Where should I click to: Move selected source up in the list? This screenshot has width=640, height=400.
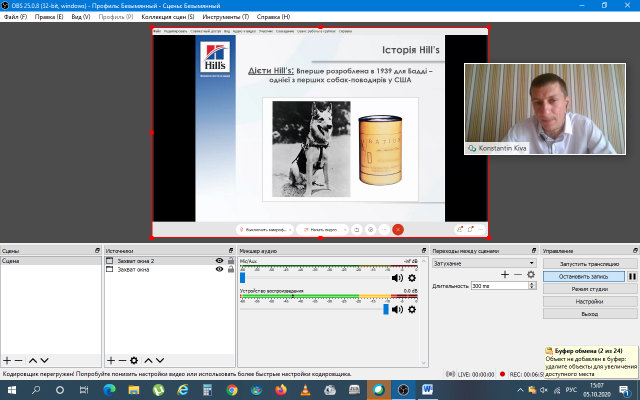[148, 360]
